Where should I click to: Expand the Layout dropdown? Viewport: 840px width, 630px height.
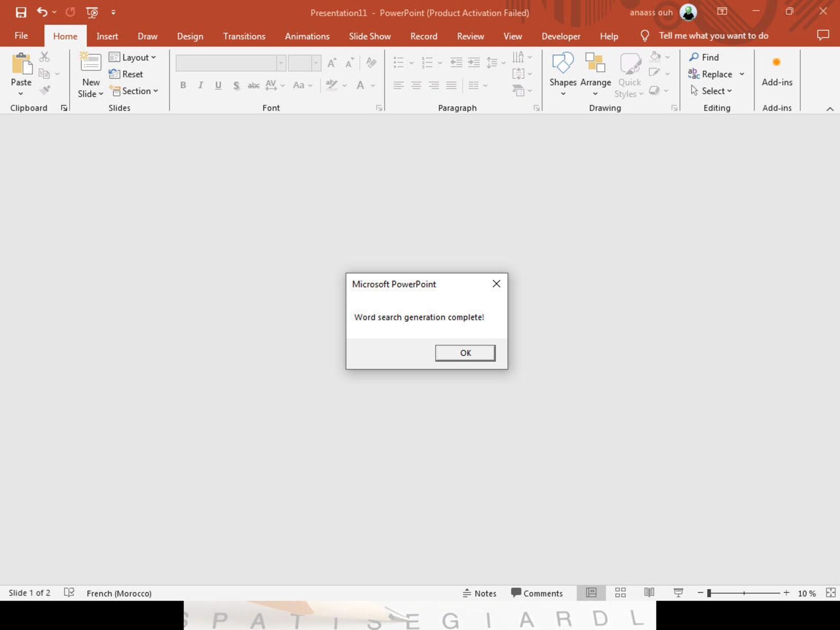coord(132,57)
